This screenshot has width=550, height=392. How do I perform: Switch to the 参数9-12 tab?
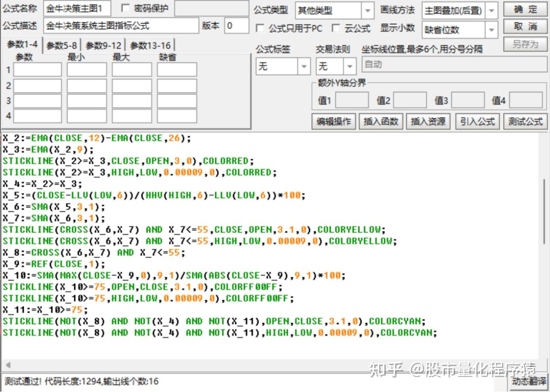coord(103,46)
